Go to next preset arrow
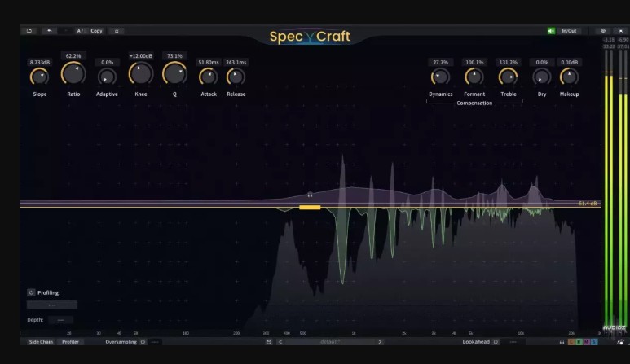The width and height of the screenshot is (630, 364). click(380, 342)
